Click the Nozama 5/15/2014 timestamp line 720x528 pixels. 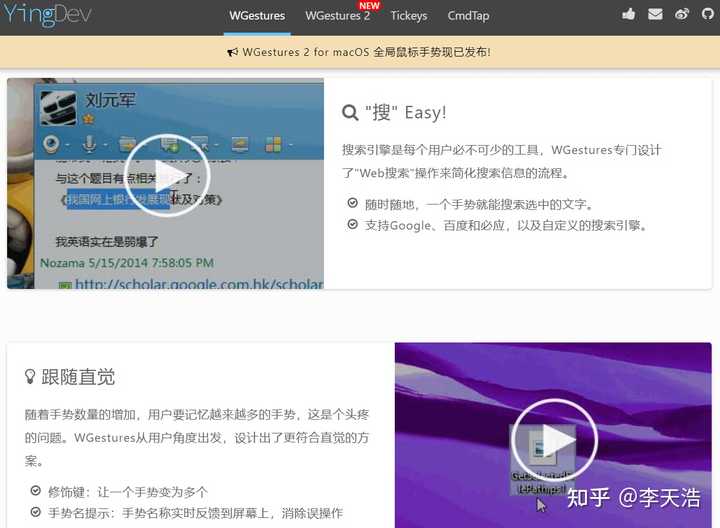[x=127, y=263]
